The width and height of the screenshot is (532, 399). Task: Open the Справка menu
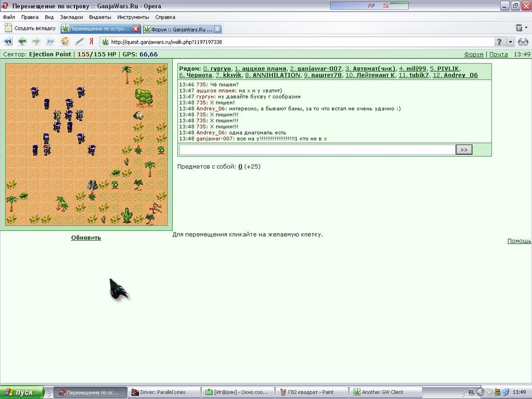point(165,17)
